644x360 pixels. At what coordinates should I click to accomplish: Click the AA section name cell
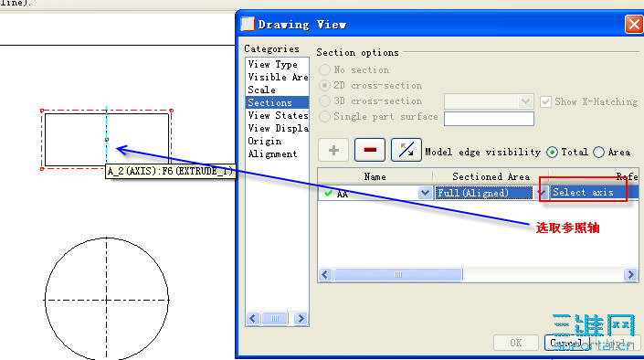368,193
